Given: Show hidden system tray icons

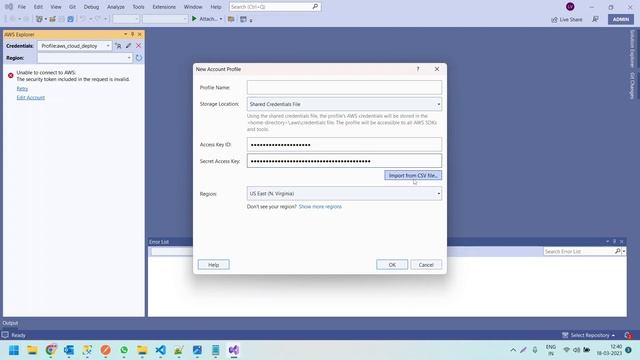Looking at the screenshot, I should click(513, 350).
